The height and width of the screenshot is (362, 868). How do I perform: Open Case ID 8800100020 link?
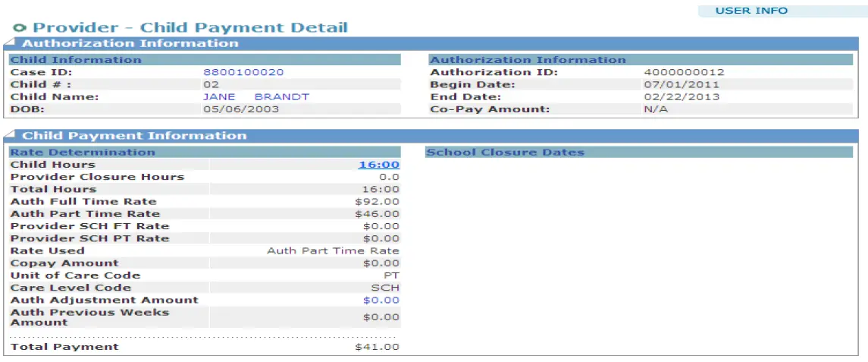pos(243,72)
